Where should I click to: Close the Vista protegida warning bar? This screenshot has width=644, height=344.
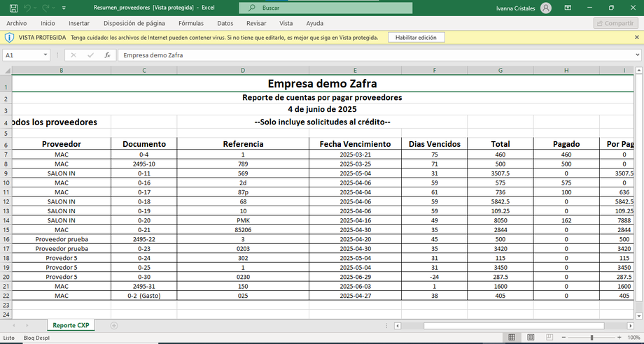click(637, 37)
